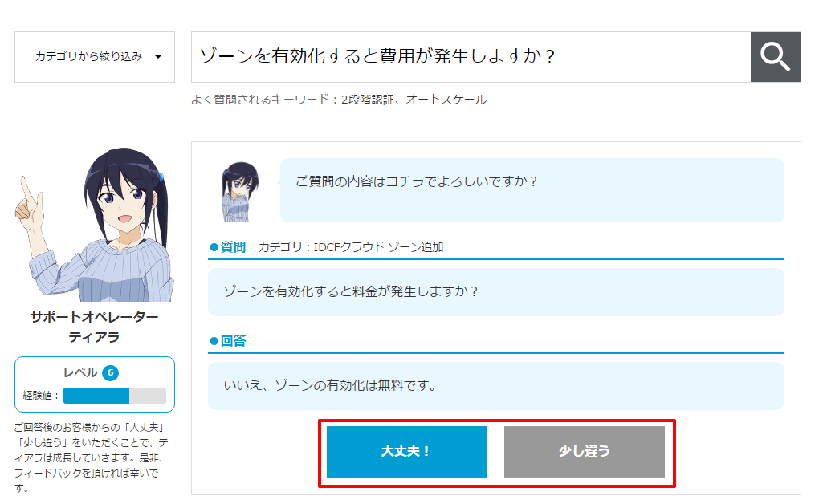Click the level 6 badge circle
The image size is (819, 504).
(x=111, y=373)
